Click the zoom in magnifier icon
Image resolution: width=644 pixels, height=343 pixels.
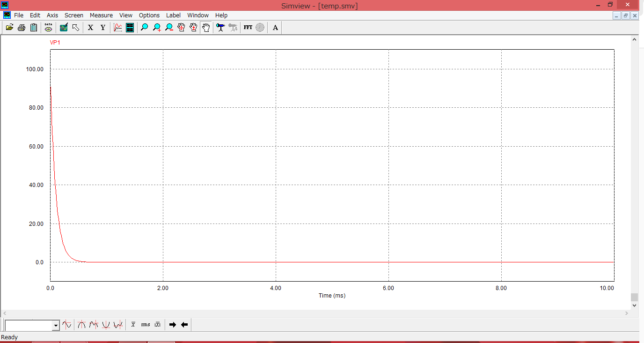(x=157, y=28)
